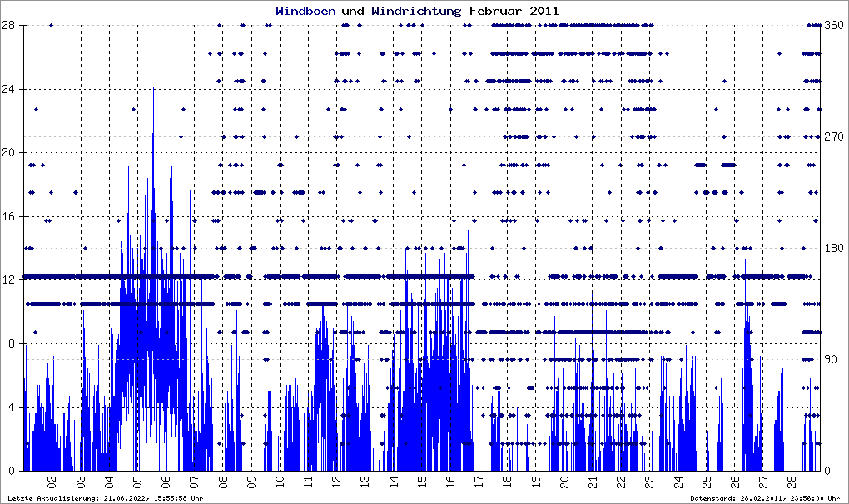The image size is (849, 504).
Task: Click the day label 03 on x-axis
Action: [81, 482]
